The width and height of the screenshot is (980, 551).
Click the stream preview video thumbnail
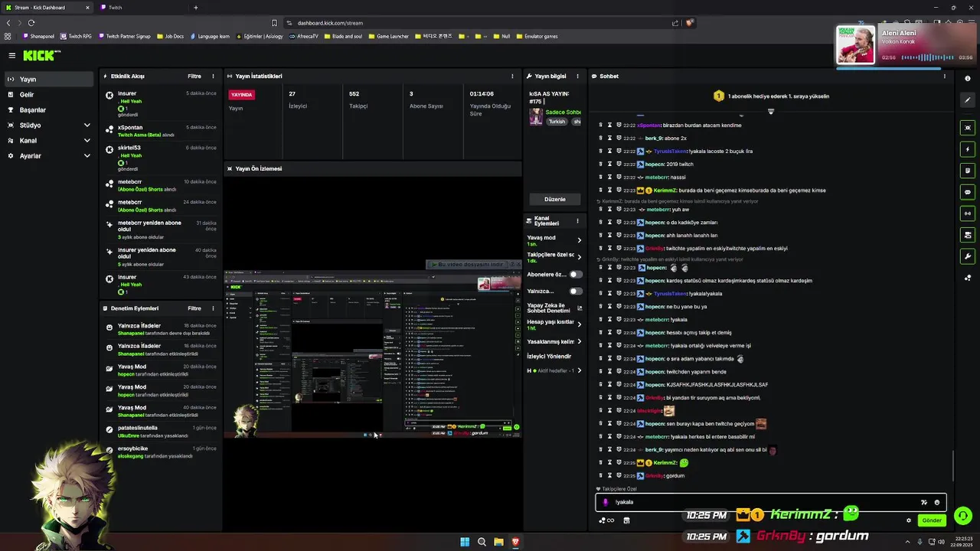pyautogui.click(x=373, y=353)
